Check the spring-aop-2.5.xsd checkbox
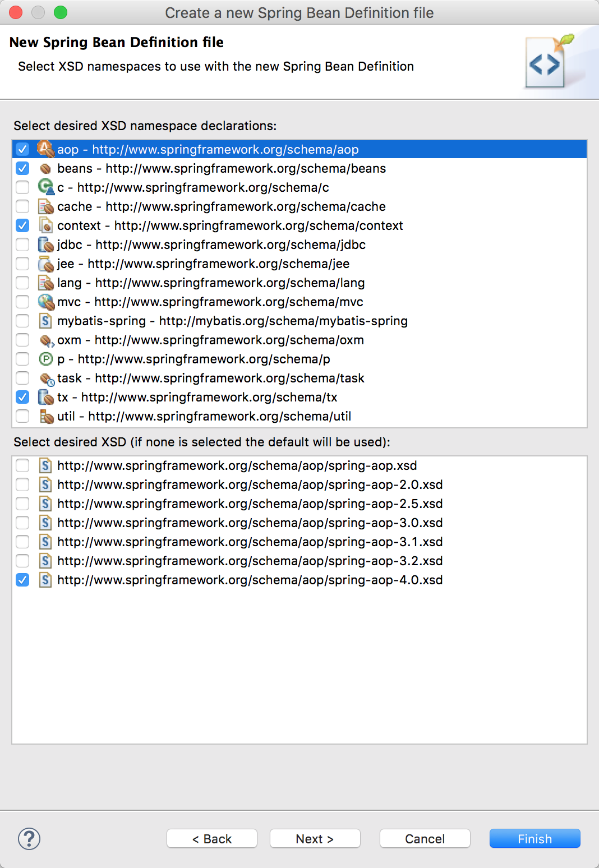The height and width of the screenshot is (868, 599). tap(22, 504)
